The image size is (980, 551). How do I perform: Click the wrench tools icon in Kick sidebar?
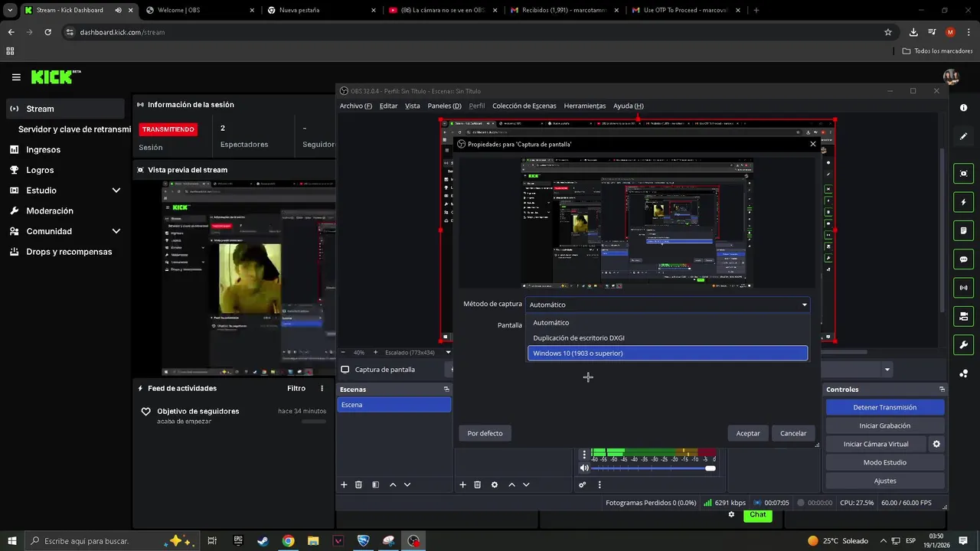click(964, 344)
